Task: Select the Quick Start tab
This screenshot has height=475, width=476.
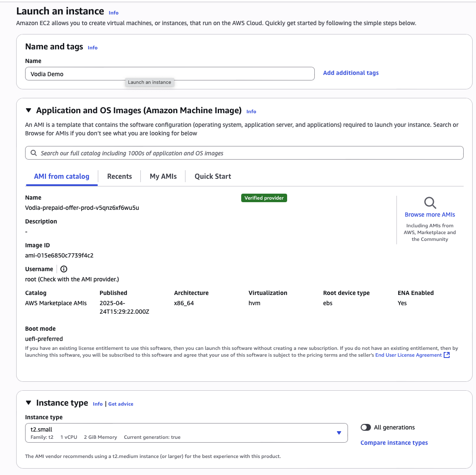Action: [x=213, y=177]
